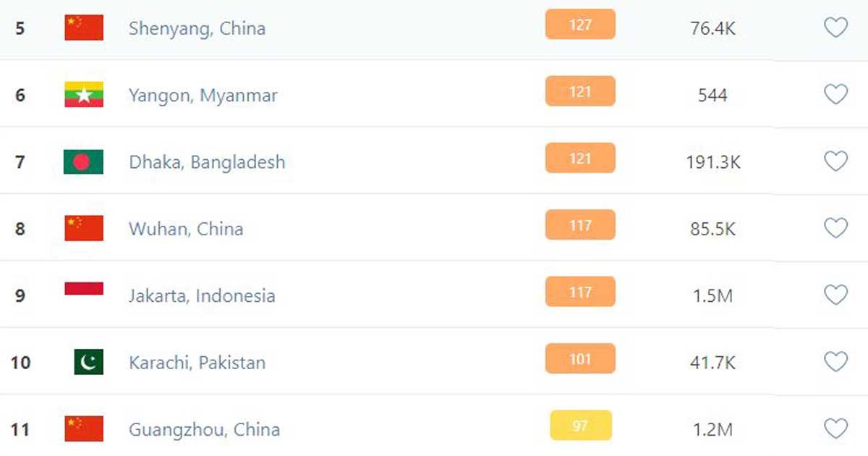Image resolution: width=868 pixels, height=456 pixels.
Task: Favorite Shenyang with its heart icon
Action: click(x=835, y=28)
